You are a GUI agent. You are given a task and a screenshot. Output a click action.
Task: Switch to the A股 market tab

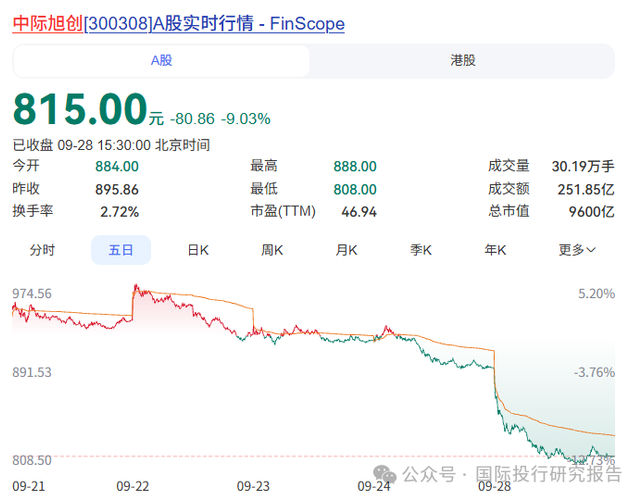pyautogui.click(x=162, y=61)
